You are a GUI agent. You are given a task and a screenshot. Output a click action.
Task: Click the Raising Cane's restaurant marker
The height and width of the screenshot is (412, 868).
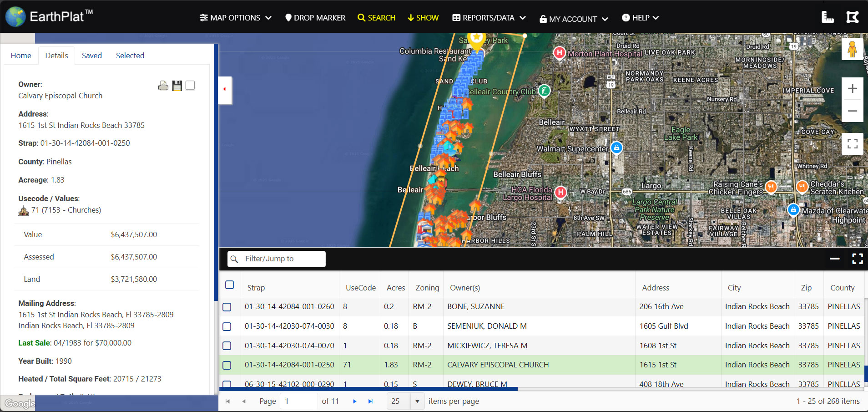771,186
